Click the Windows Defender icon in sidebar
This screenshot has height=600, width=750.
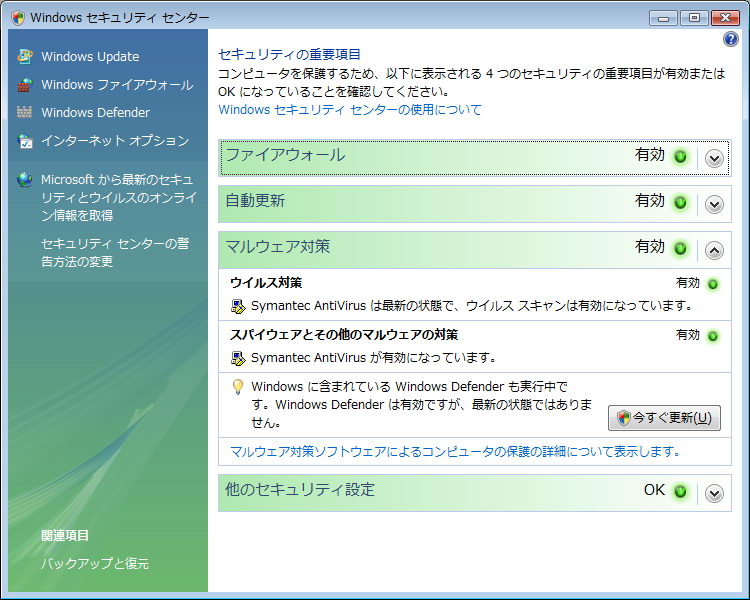(x=24, y=112)
